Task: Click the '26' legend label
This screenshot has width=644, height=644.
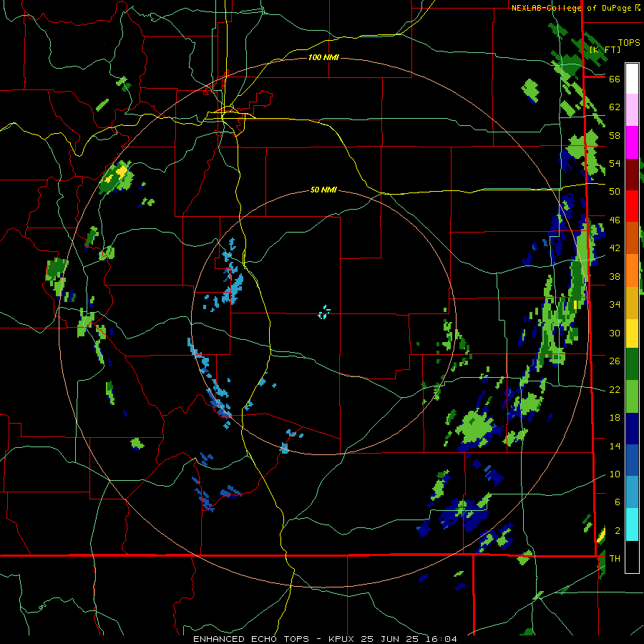Action: click(x=615, y=361)
